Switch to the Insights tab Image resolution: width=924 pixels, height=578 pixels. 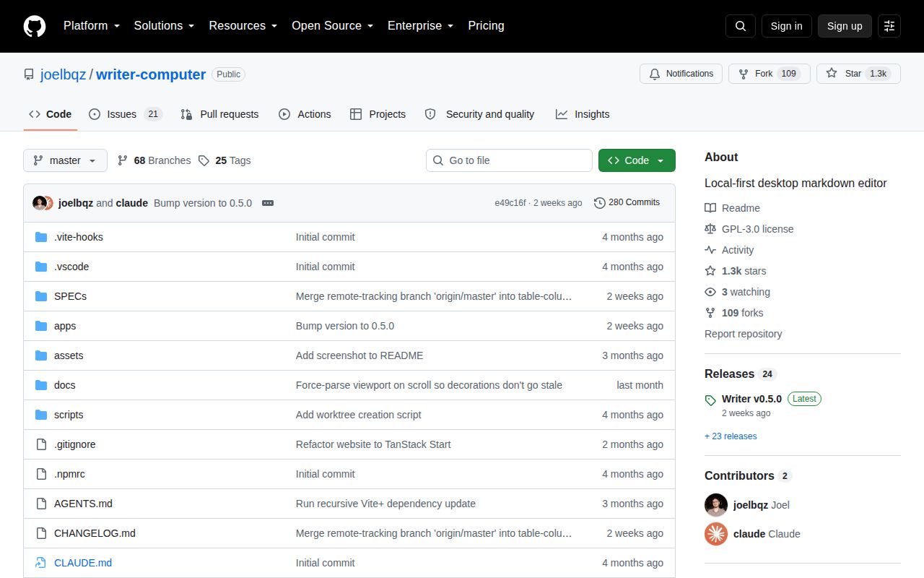(583, 114)
